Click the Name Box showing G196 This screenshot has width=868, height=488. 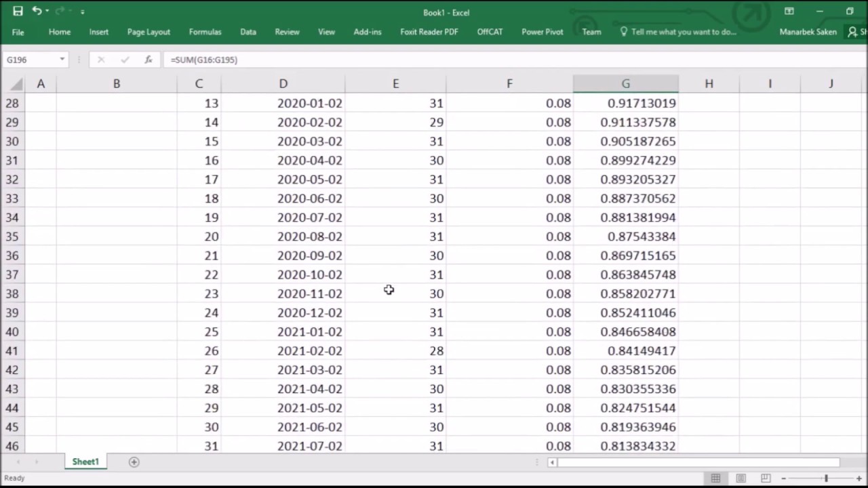[30, 60]
